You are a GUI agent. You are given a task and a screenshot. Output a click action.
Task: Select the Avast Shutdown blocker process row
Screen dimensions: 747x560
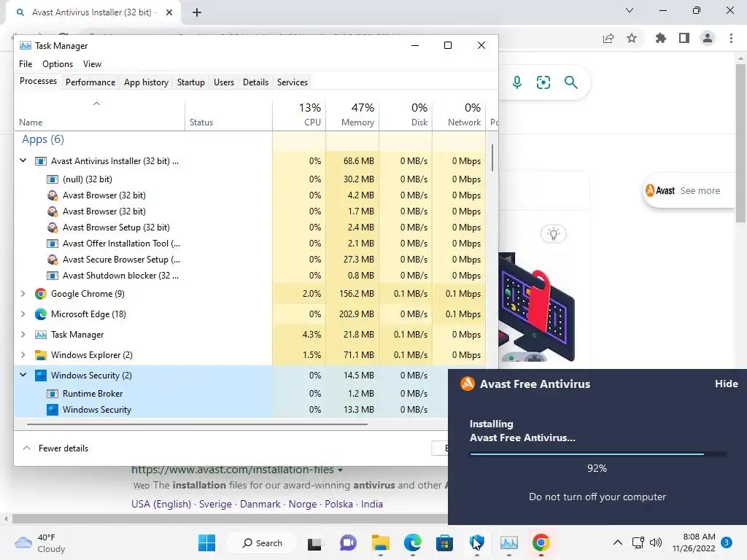pyautogui.click(x=250, y=276)
